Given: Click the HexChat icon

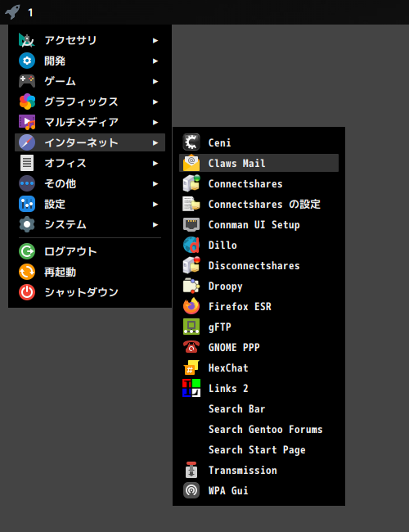Looking at the screenshot, I should pos(191,367).
